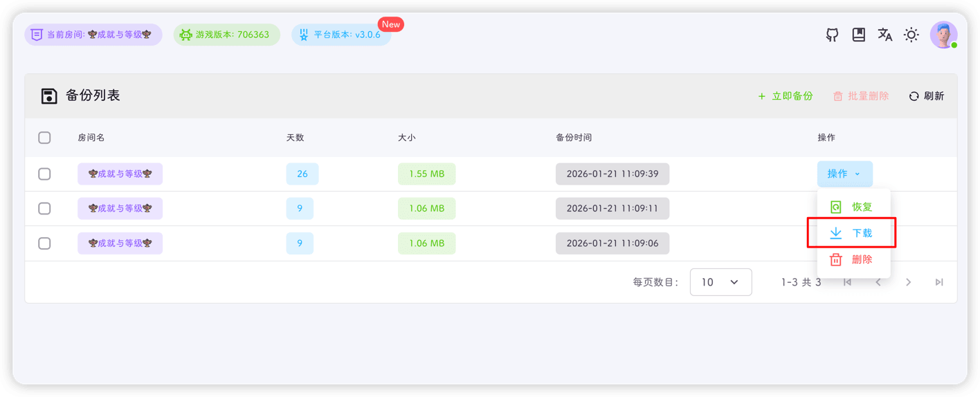Open the user avatar menu

pyautogui.click(x=943, y=35)
